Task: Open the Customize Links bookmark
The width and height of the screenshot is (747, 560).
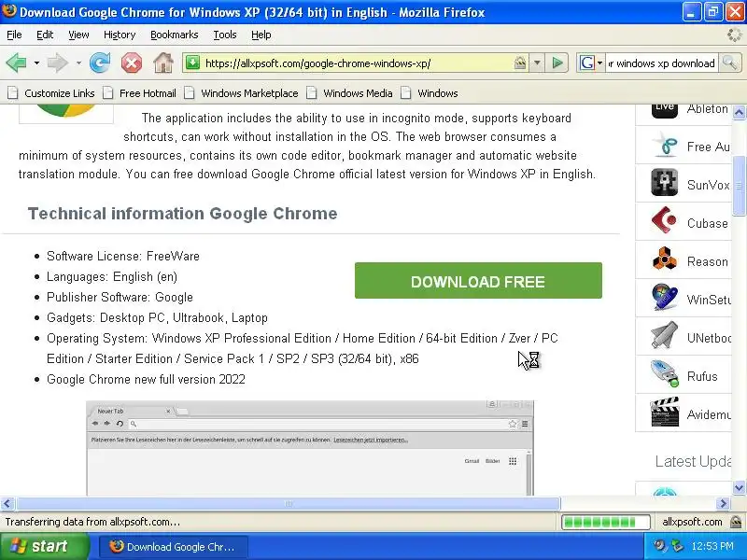Action: click(x=51, y=93)
